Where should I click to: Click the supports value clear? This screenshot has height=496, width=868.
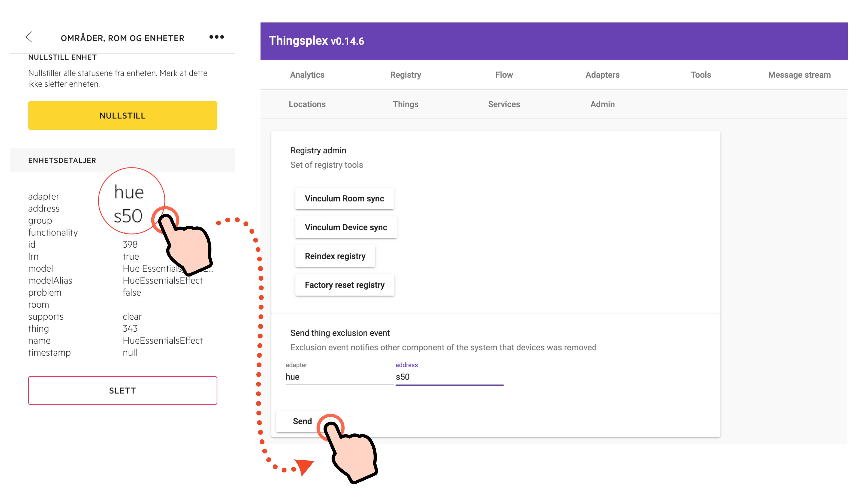point(132,317)
